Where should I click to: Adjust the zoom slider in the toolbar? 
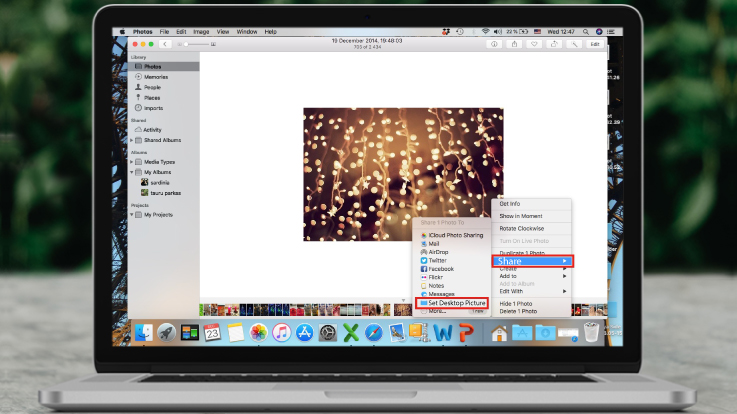pyautogui.click(x=196, y=44)
